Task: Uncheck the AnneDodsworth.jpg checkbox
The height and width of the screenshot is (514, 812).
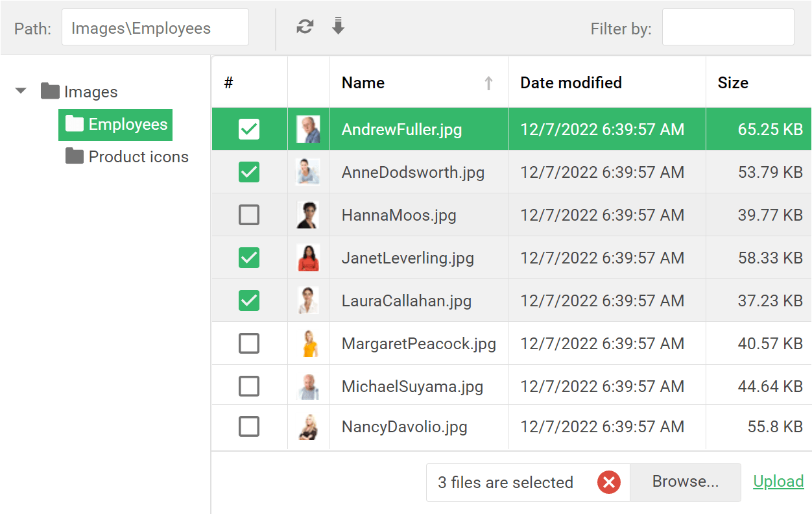Action: coord(249,172)
